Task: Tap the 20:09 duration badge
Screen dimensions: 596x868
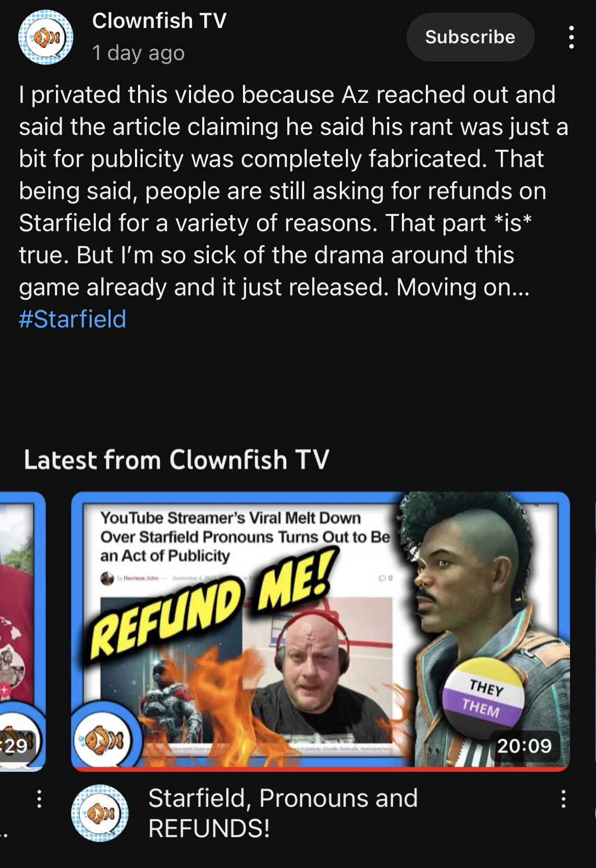Action: [524, 746]
